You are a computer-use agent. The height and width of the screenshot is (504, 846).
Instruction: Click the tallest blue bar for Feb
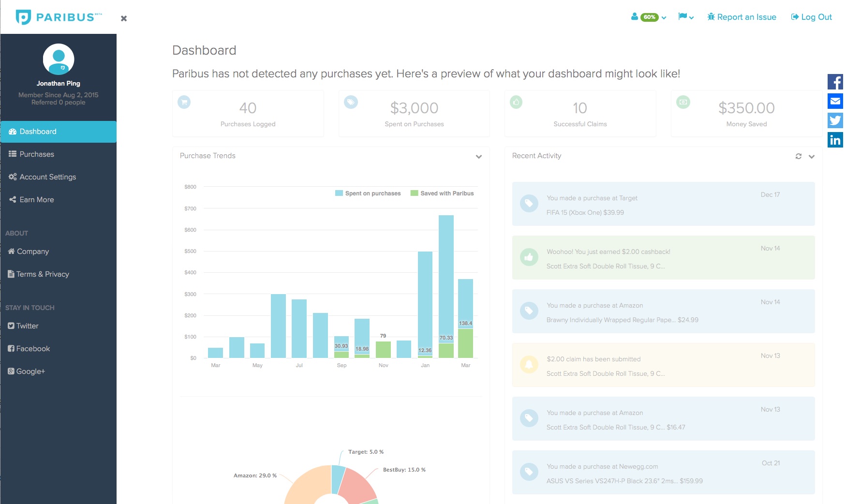pyautogui.click(x=446, y=279)
